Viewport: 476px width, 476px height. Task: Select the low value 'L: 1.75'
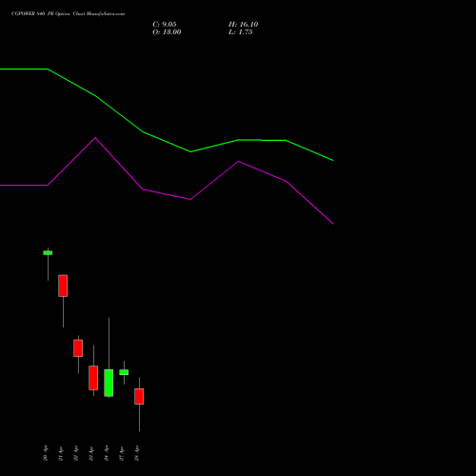[241, 32]
